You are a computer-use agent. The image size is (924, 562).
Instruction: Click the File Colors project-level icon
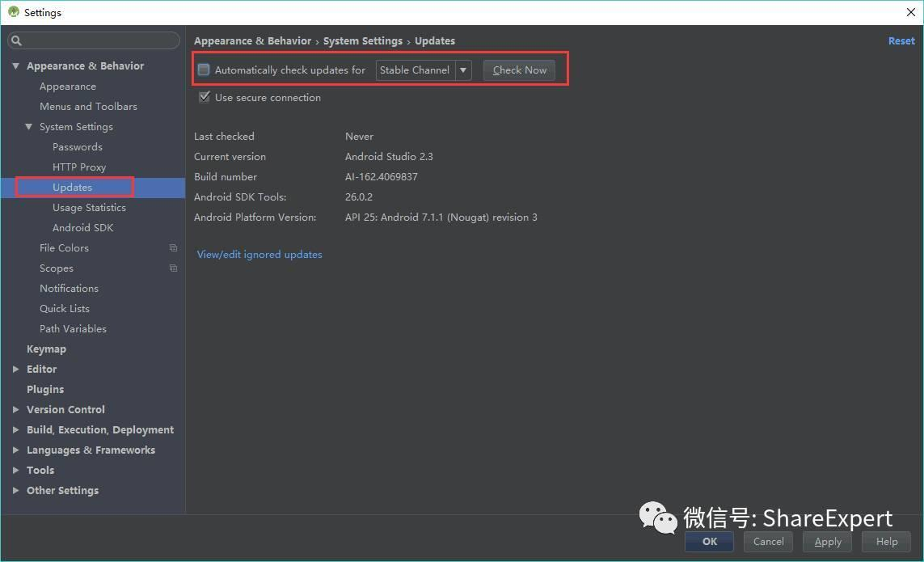pyautogui.click(x=173, y=248)
